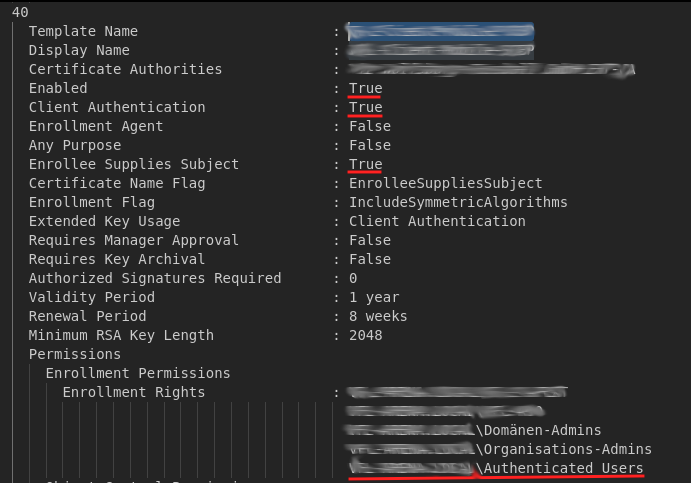Click the 8 weeks renewal period value

[378, 317]
